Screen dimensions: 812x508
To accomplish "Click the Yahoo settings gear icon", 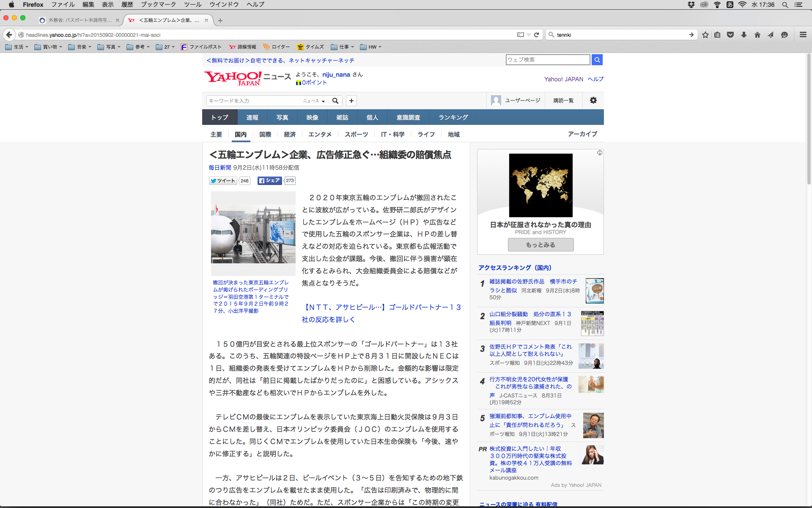I will pos(593,100).
